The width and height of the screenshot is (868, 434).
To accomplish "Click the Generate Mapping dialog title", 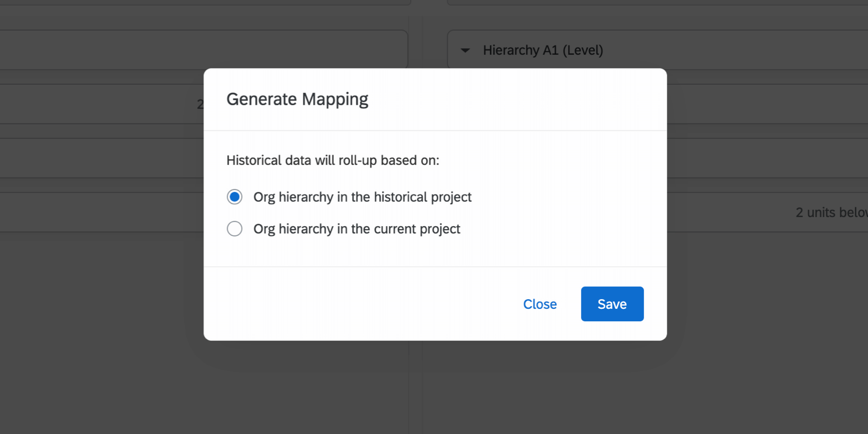I will click(297, 99).
